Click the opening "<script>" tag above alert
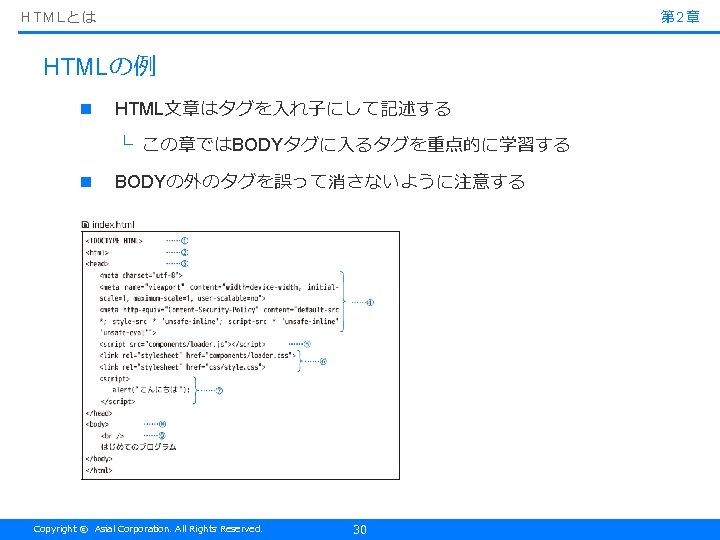Screen dimensions: 720x540 pyautogui.click(x=114, y=379)
